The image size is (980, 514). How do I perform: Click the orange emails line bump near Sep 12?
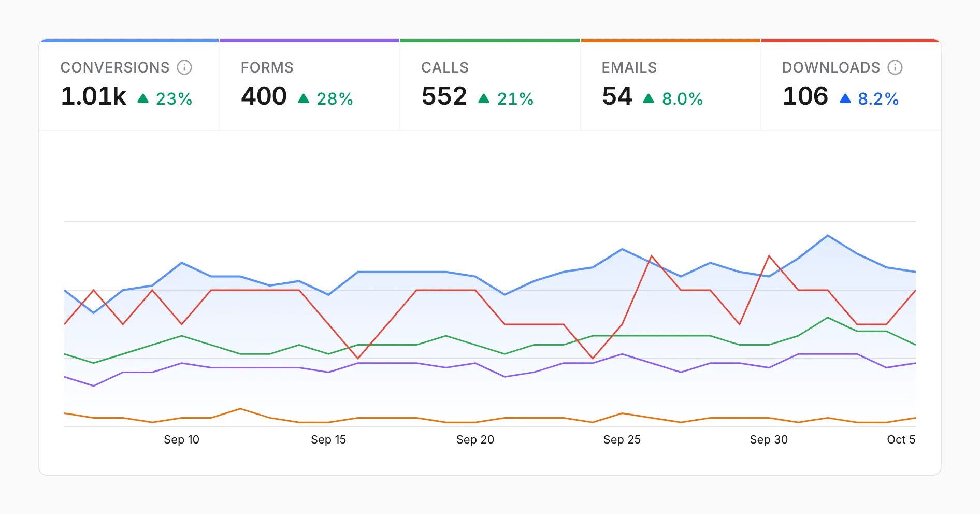tap(240, 409)
